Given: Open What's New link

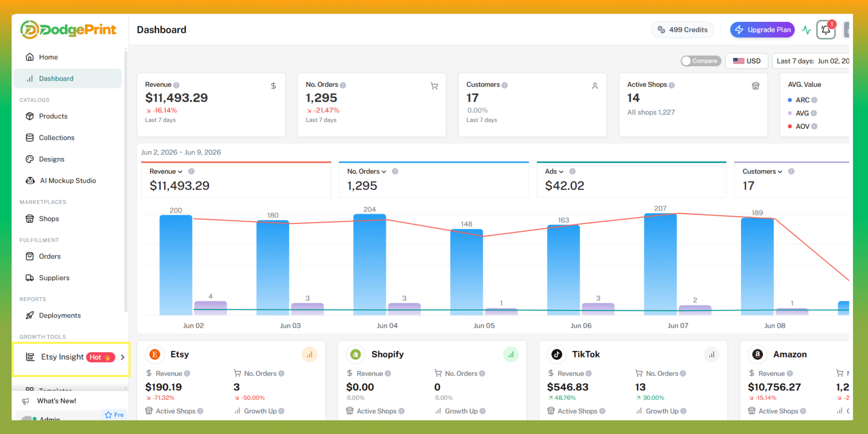Looking at the screenshot, I should pos(56,401).
